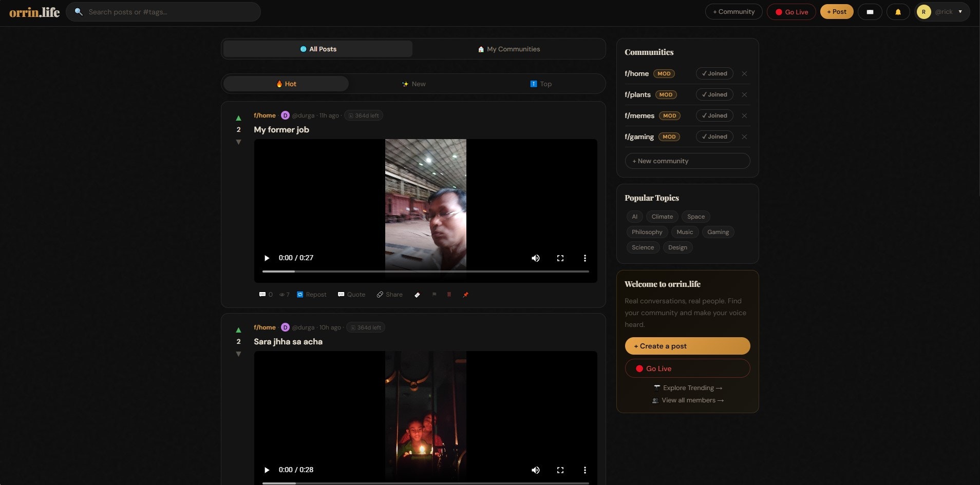Mute the first post's video
Viewport: 980px width, 485px height.
(x=536, y=258)
